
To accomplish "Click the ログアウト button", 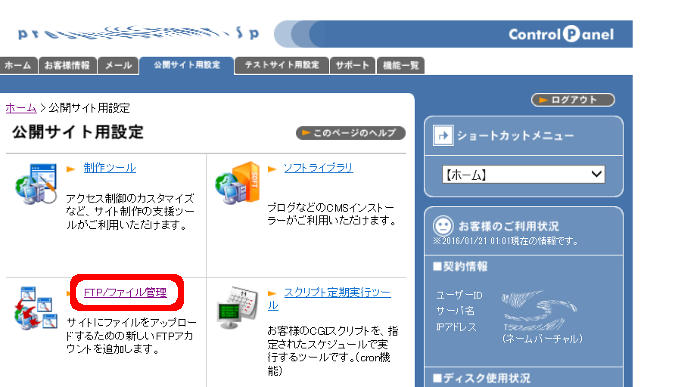I will tap(573, 100).
